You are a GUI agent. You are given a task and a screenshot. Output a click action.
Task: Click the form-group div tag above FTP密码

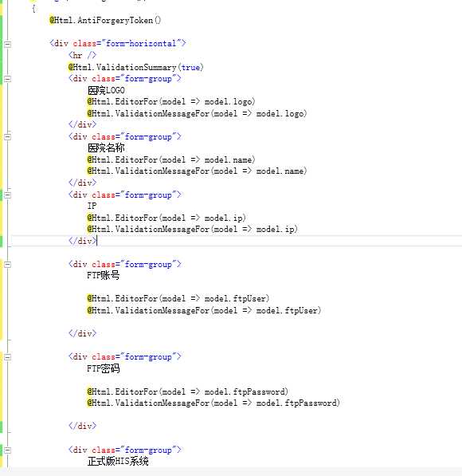(125, 356)
